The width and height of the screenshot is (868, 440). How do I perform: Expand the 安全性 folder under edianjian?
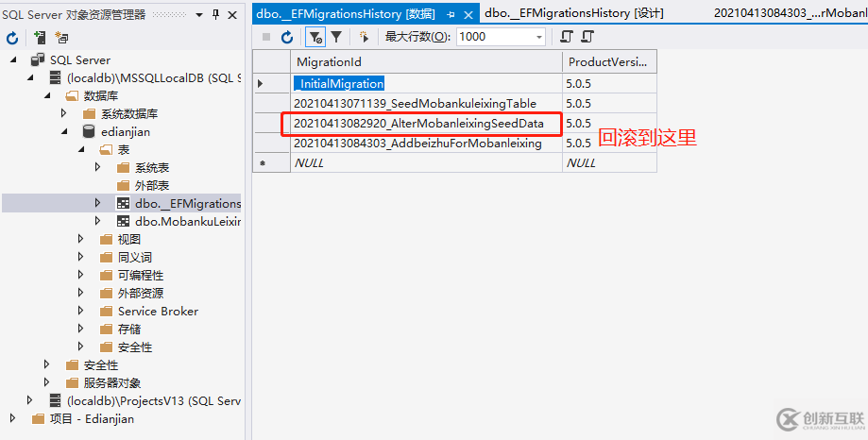(x=81, y=347)
